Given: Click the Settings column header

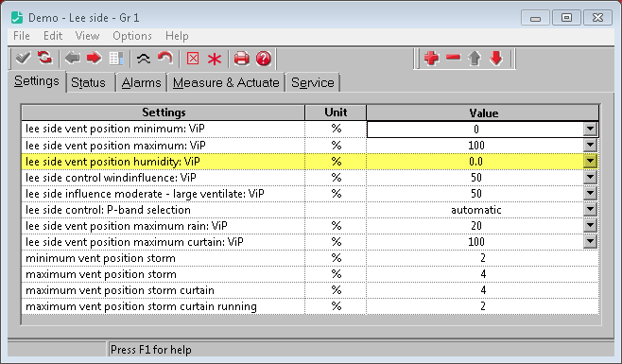Looking at the screenshot, I should coord(164,113).
